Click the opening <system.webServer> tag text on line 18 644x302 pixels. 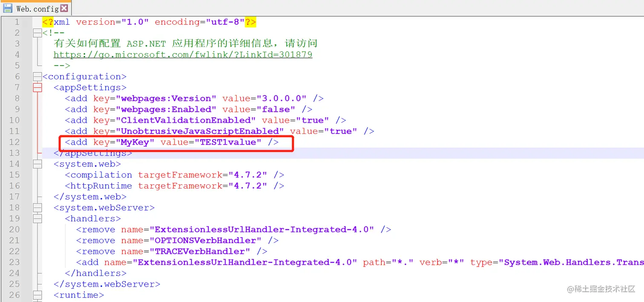point(104,208)
